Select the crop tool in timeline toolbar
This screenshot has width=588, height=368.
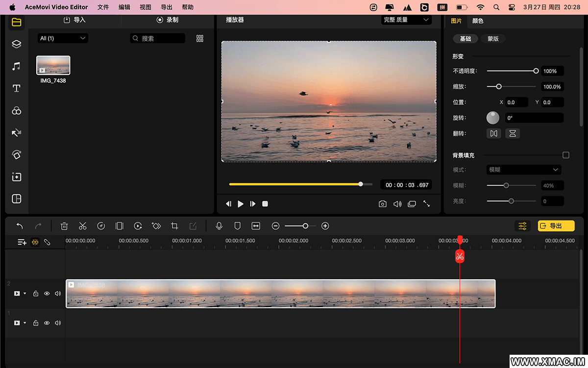point(174,226)
